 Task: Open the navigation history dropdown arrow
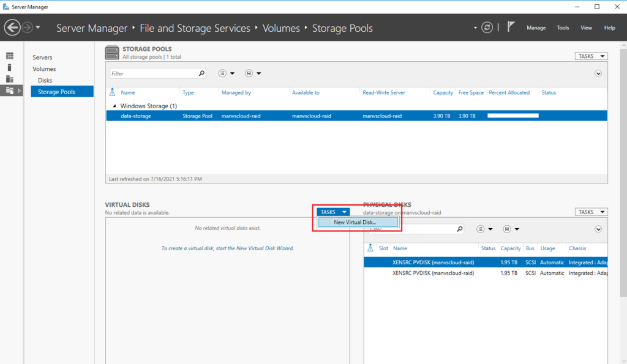(x=38, y=28)
